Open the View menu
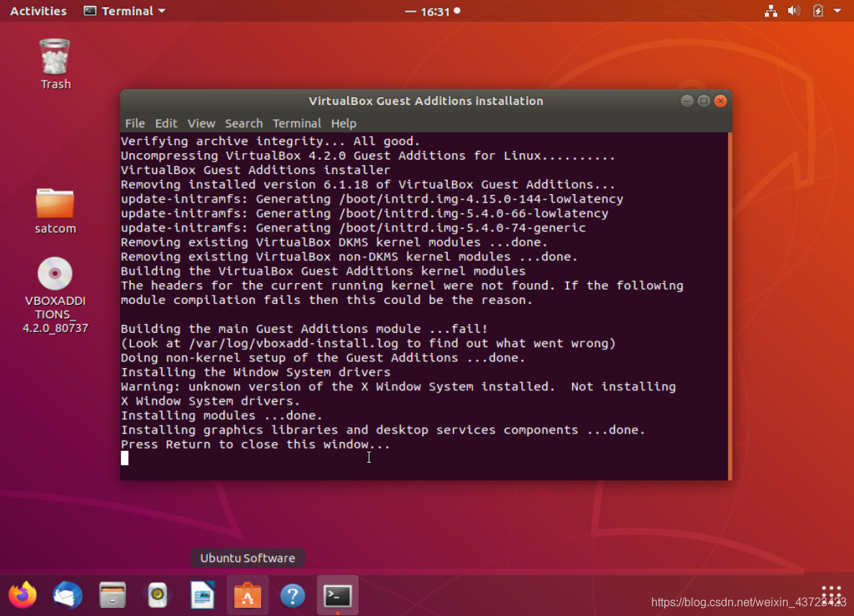 201,124
